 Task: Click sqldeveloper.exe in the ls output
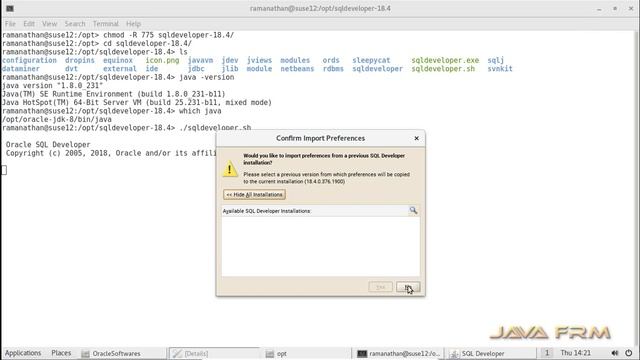click(445, 60)
